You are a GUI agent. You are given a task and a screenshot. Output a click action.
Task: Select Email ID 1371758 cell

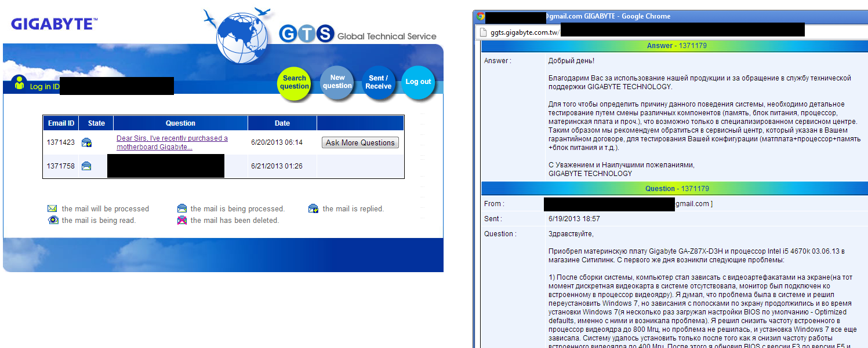(x=61, y=166)
